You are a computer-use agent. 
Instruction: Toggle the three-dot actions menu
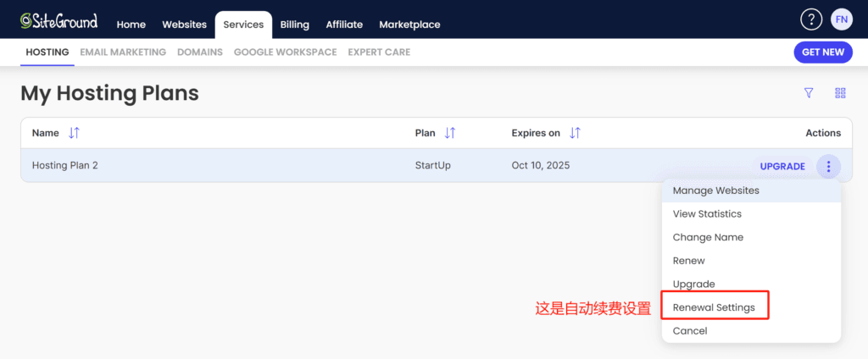(828, 167)
